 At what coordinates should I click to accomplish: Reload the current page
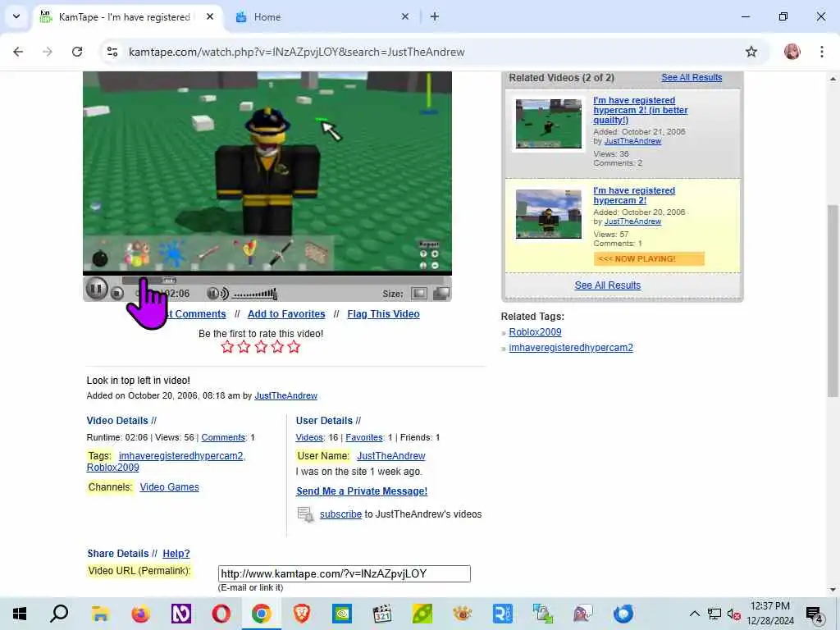(x=77, y=52)
